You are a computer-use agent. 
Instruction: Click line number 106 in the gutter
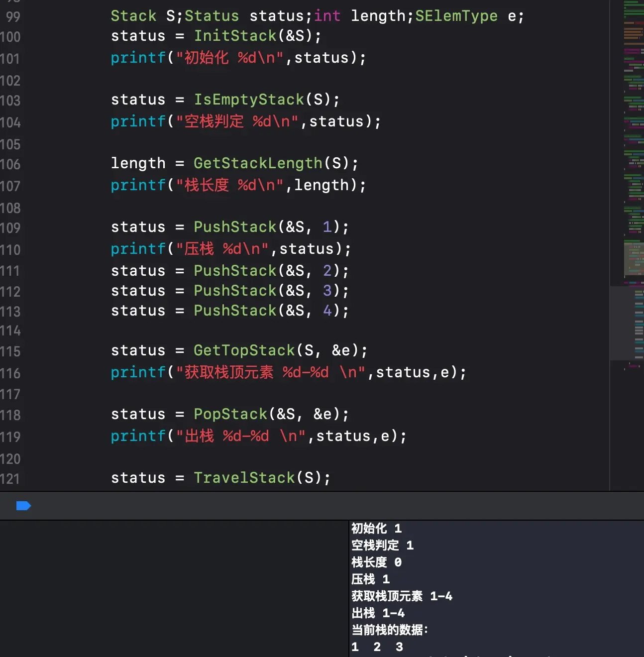[x=10, y=164]
